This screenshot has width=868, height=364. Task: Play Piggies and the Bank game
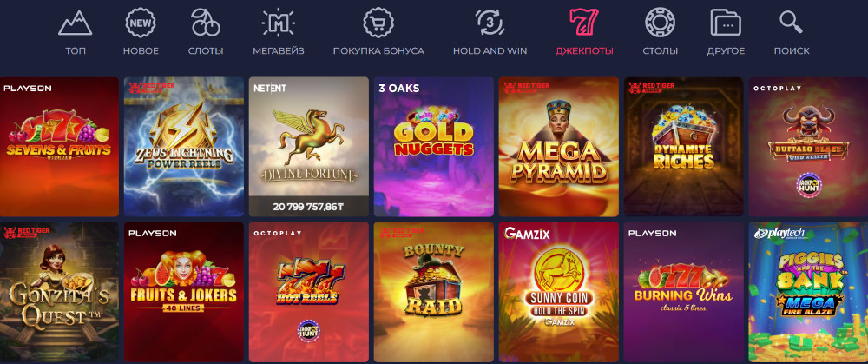pyautogui.click(x=808, y=292)
